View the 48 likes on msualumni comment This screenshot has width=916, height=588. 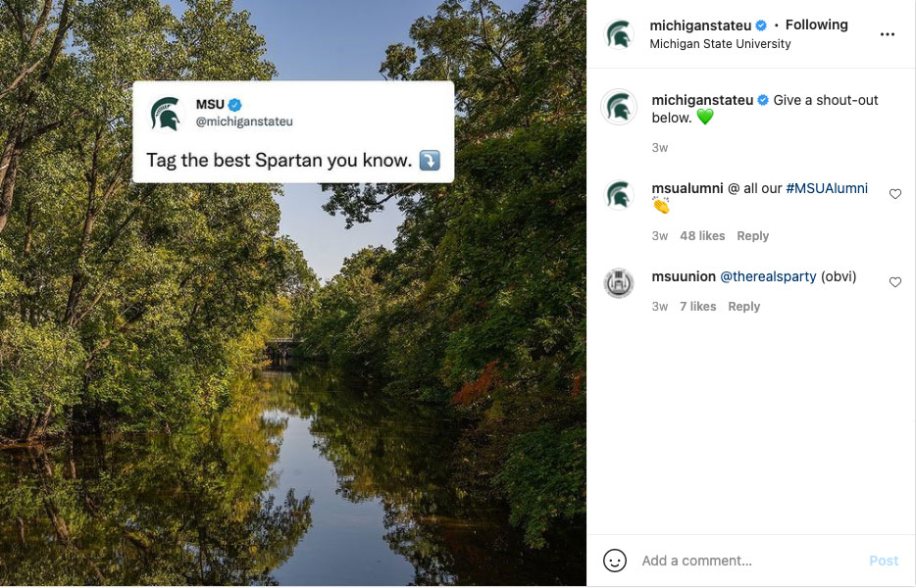point(702,236)
